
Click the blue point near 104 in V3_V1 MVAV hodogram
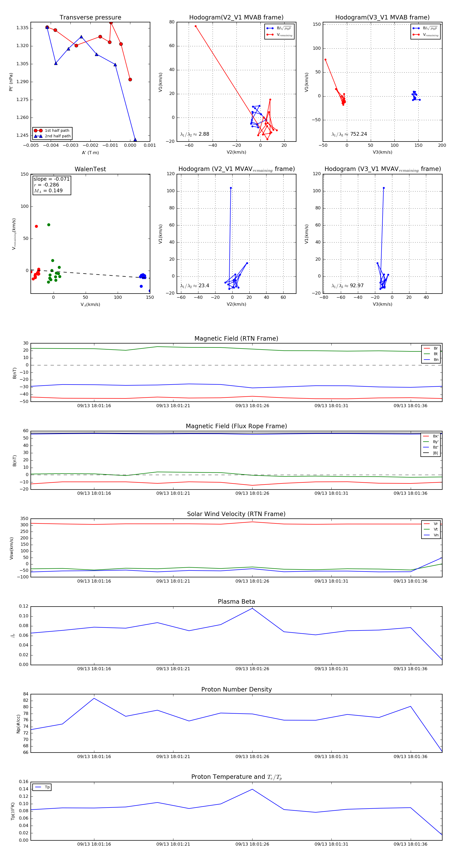(x=383, y=188)
